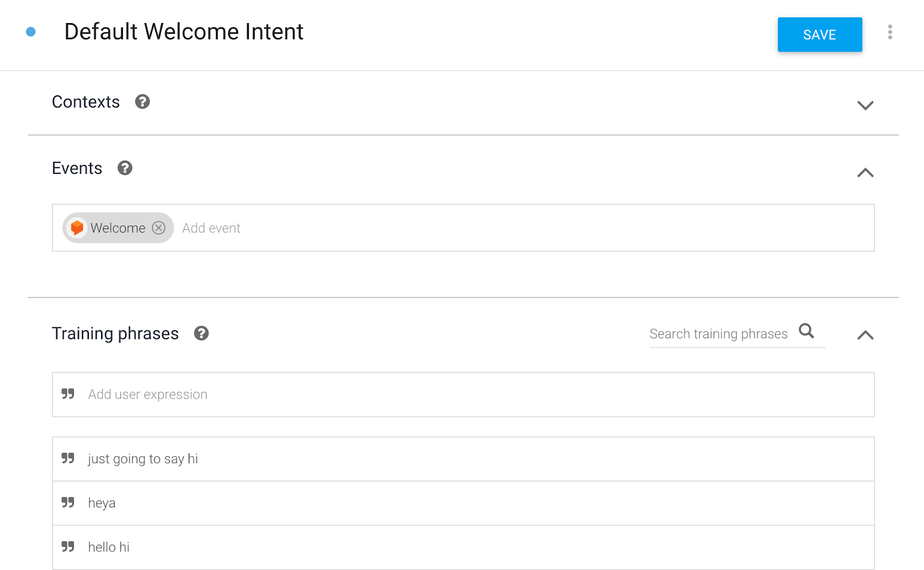Click quote icon beside hello hi
Viewport: 924px width, 570px height.
[68, 546]
